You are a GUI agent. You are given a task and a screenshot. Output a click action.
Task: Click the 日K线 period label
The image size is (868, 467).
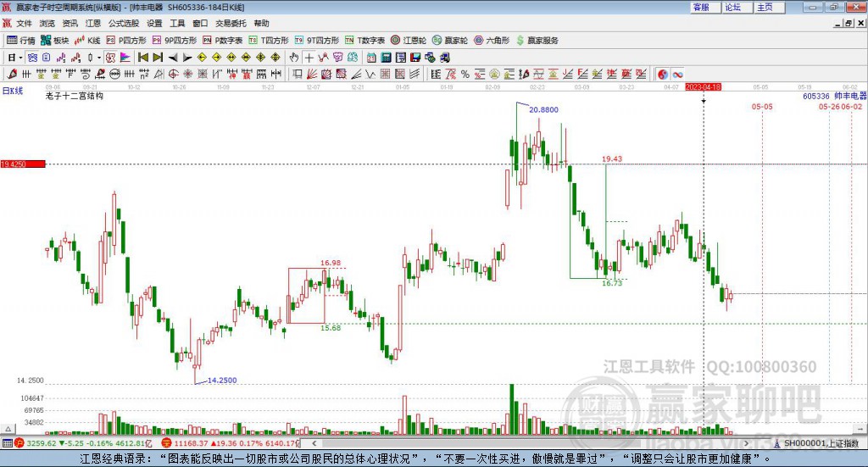coord(13,91)
